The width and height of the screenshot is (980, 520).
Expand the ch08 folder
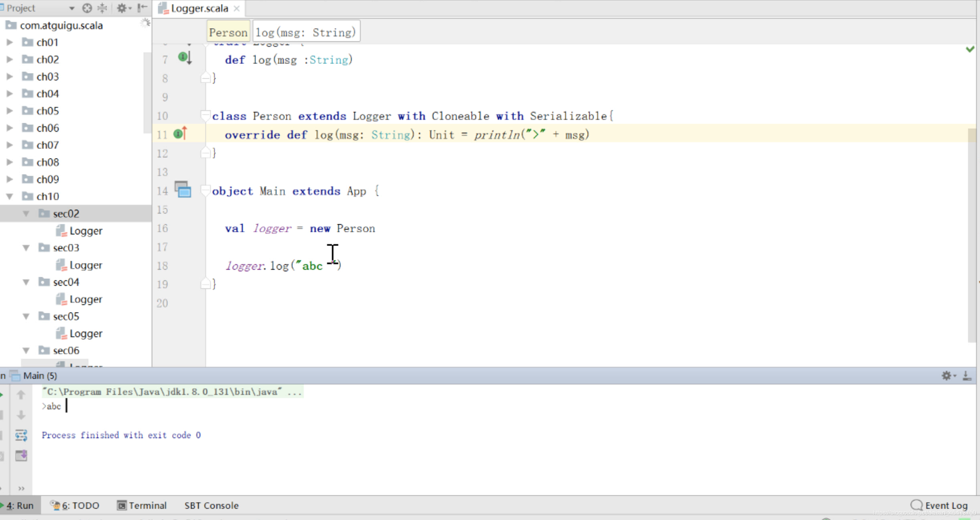[x=10, y=162]
